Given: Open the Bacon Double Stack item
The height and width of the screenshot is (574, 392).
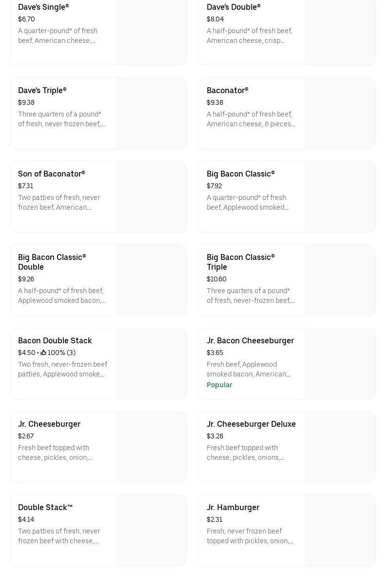Looking at the screenshot, I should pyautogui.click(x=98, y=363).
